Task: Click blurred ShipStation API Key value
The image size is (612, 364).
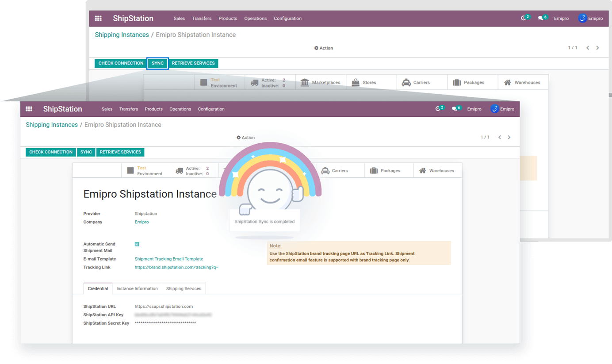Action: [x=173, y=315]
